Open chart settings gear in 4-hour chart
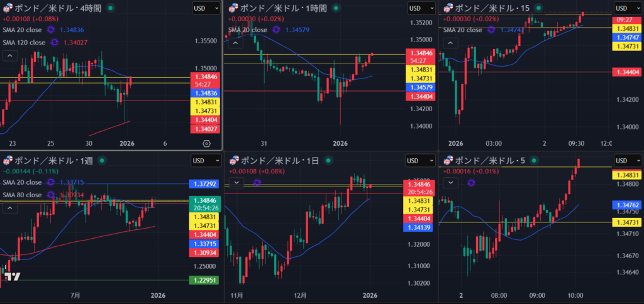644x304 pixels. [206, 143]
